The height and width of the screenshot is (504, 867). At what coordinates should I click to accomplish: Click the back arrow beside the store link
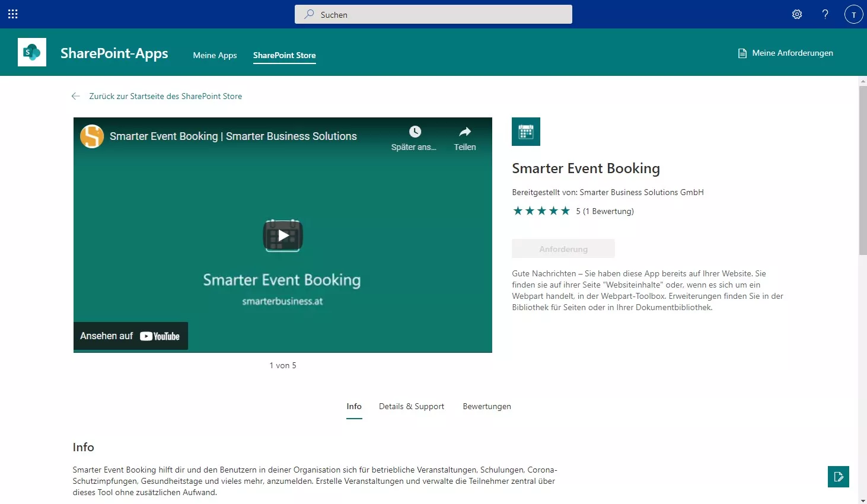click(x=75, y=95)
